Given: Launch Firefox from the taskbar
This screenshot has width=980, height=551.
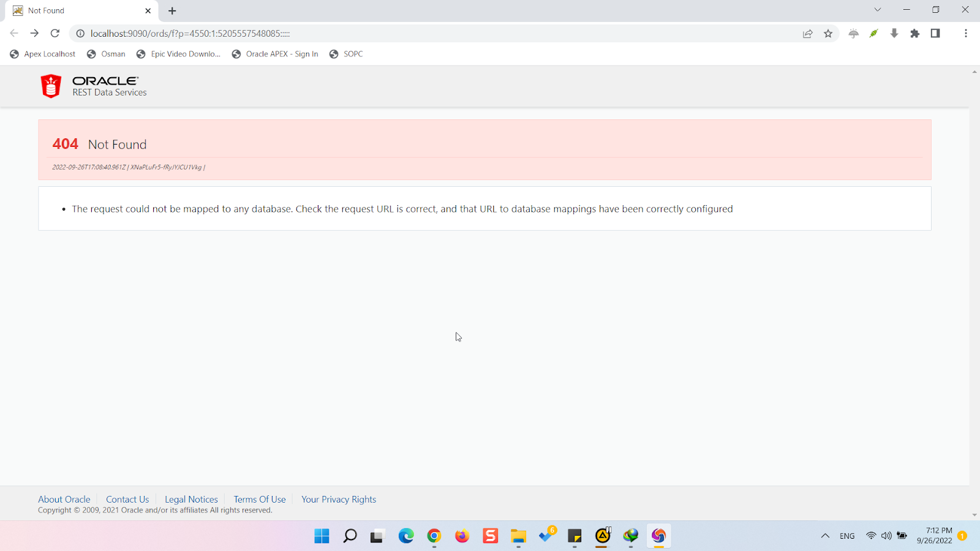Looking at the screenshot, I should tap(462, 536).
